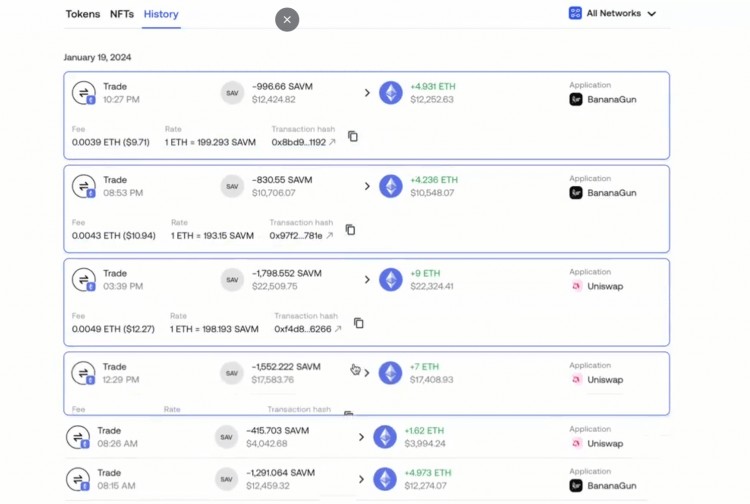750x504 pixels.
Task: Expand the 08:26 AM trade row
Action: [361, 437]
